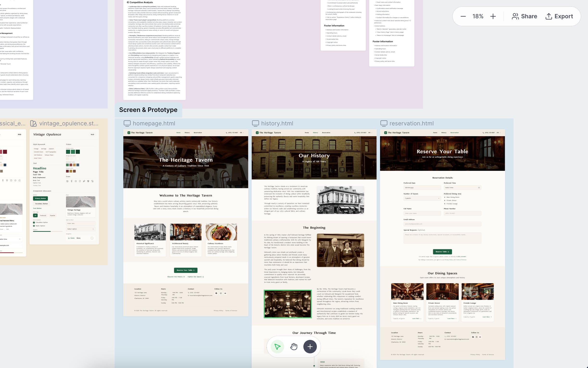Click the Full Name input field
The width and height of the screenshot is (588, 368).
point(422,213)
